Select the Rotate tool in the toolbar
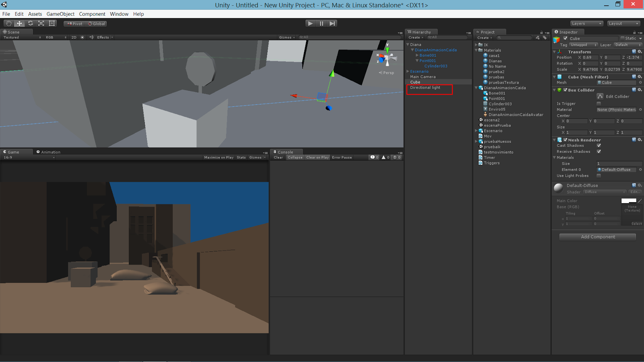Viewport: 644px width, 362px height. pos(31,23)
